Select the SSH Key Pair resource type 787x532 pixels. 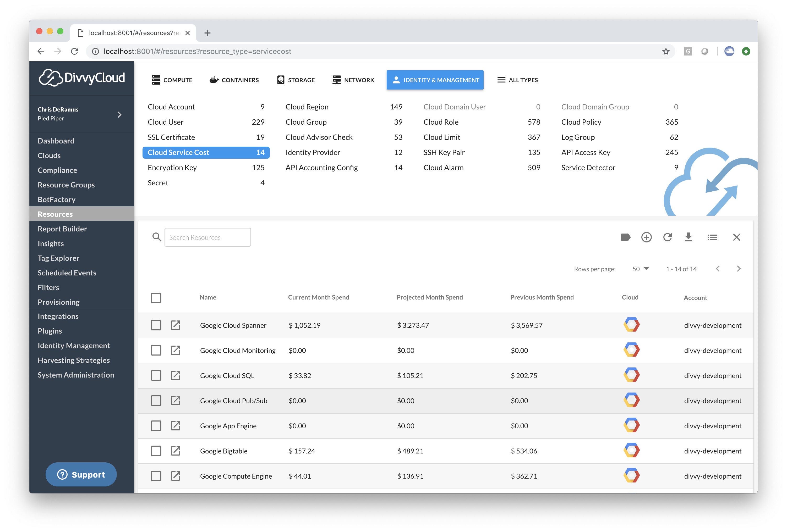[481, 152]
